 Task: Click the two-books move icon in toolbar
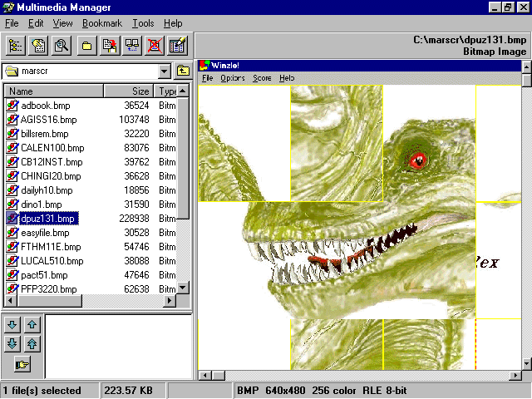[131, 46]
